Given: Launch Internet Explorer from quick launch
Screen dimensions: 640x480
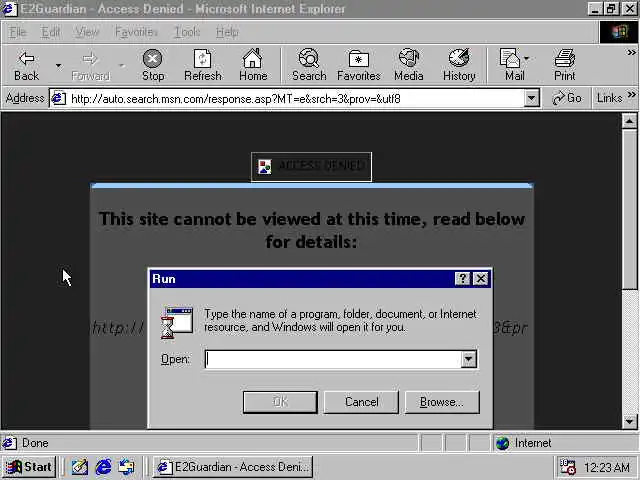Looking at the screenshot, I should pyautogui.click(x=103, y=467).
